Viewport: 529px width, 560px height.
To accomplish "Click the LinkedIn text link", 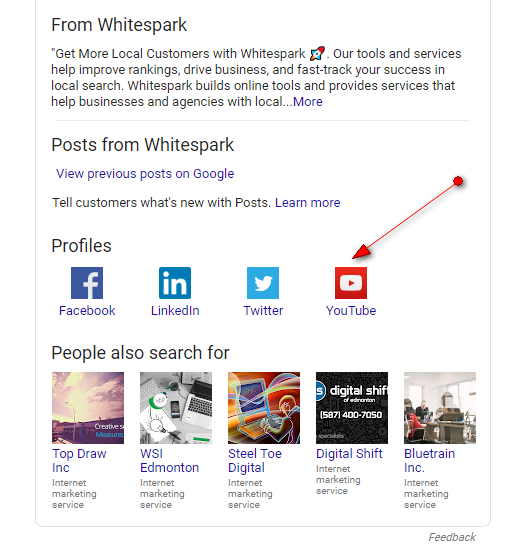I will click(x=175, y=310).
